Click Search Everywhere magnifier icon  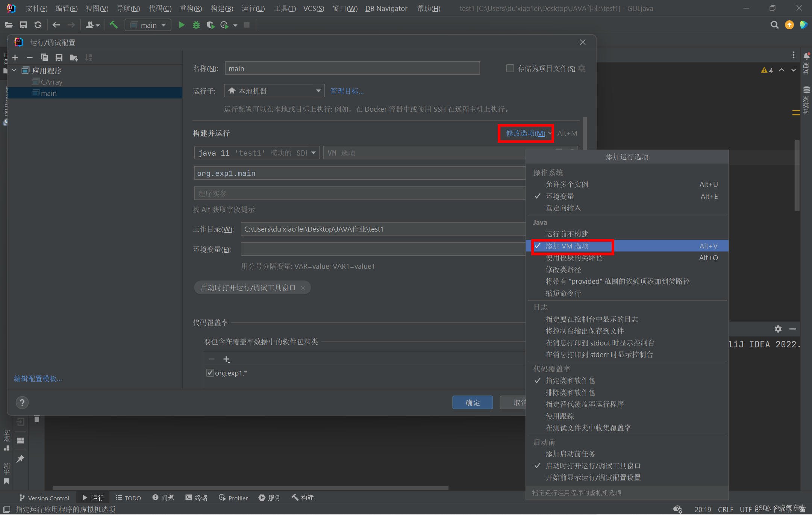click(x=774, y=25)
